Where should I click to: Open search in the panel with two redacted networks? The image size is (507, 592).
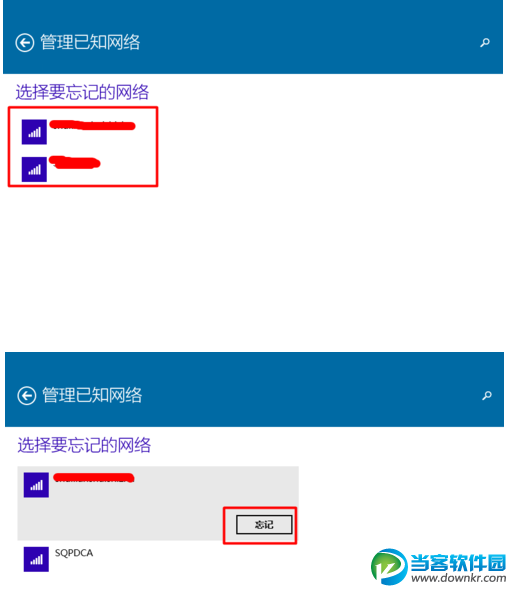click(485, 42)
